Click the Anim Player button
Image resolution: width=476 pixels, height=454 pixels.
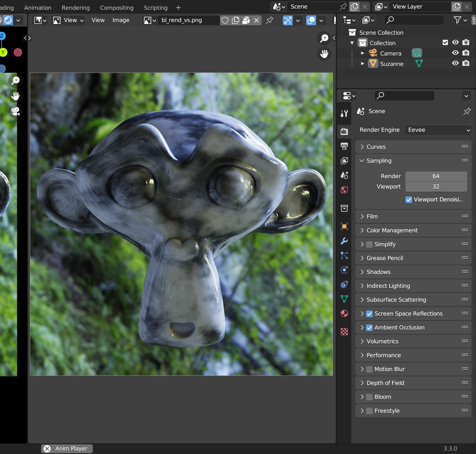click(x=67, y=448)
